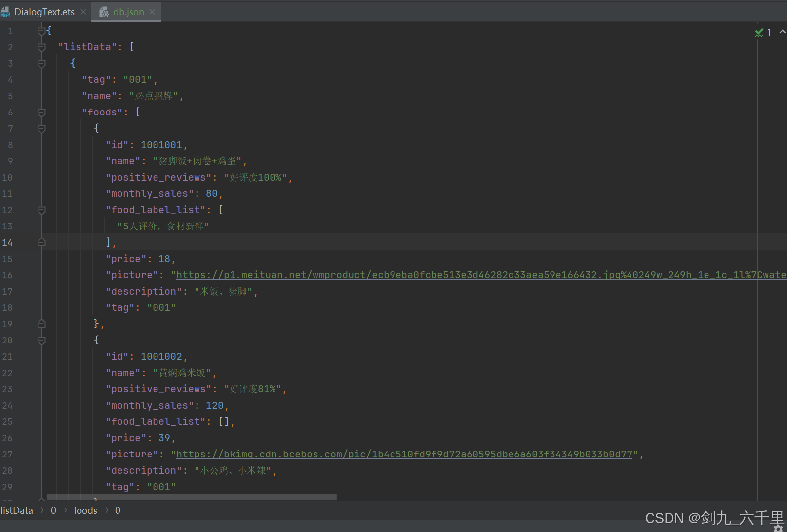Viewport: 787px width, 532px height.
Task: Click the first 0 breadcrumb after listData
Action: click(x=53, y=510)
